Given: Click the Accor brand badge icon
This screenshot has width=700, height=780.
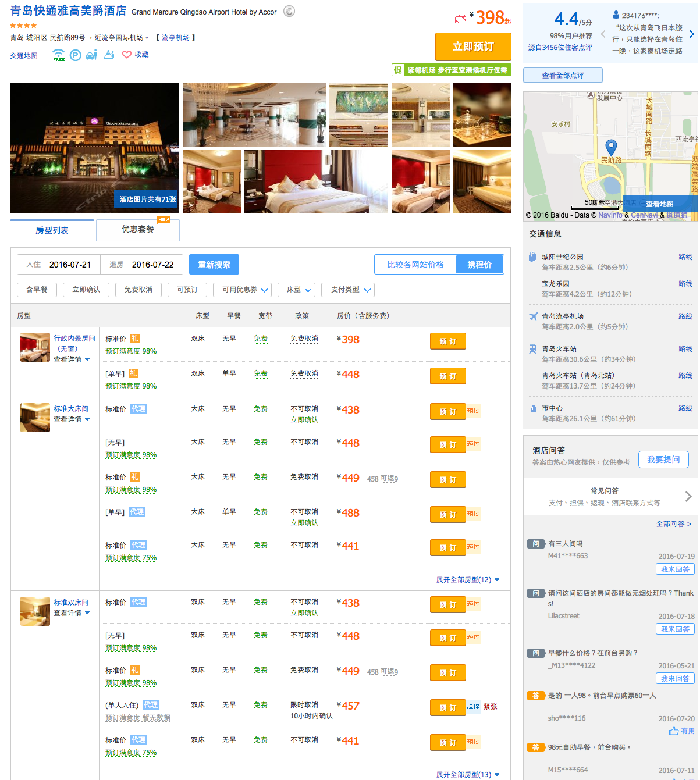Looking at the screenshot, I should pos(289,11).
